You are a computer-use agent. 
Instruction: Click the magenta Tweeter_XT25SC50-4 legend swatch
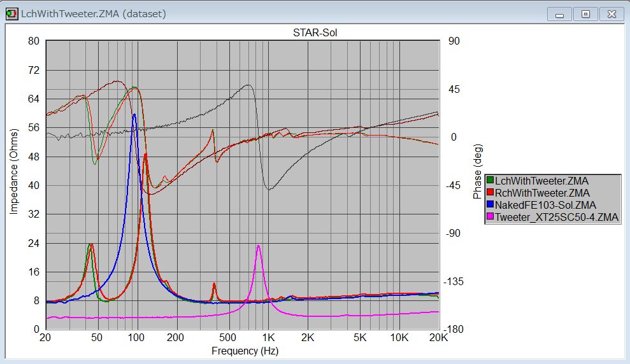point(490,217)
